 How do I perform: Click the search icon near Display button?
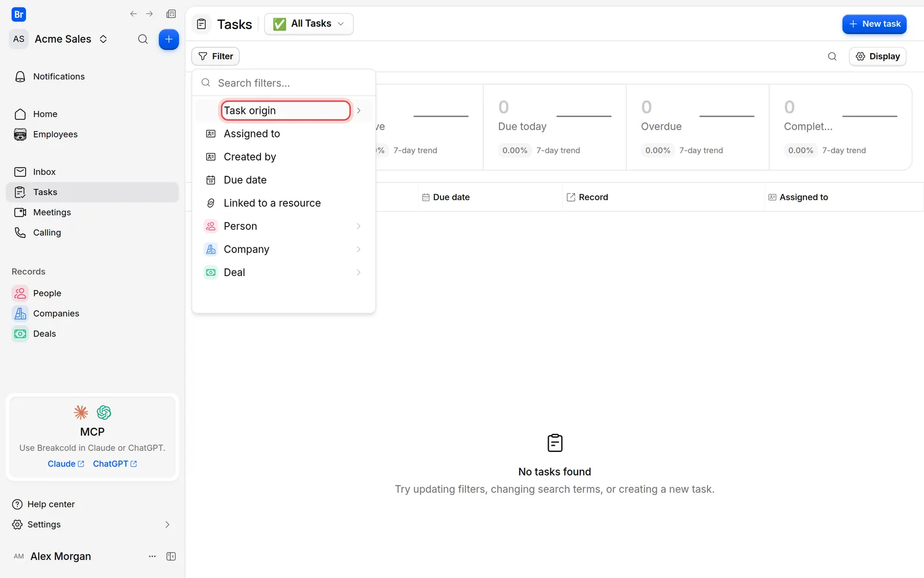(832, 56)
